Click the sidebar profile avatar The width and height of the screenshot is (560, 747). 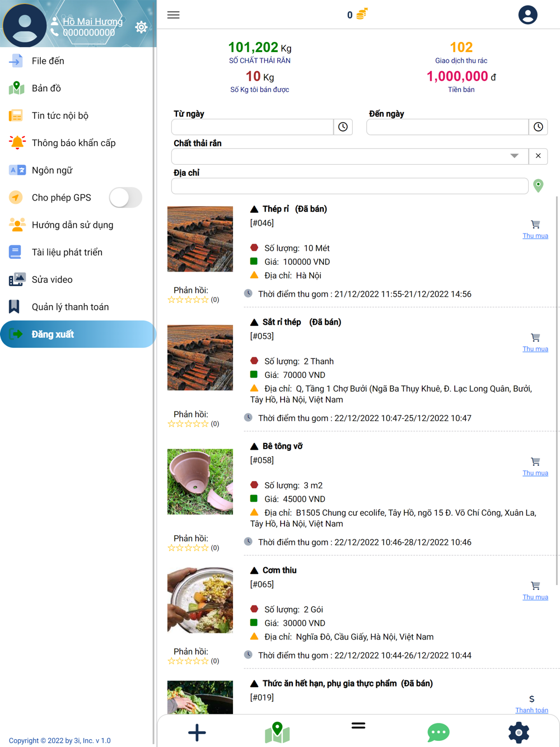pyautogui.click(x=25, y=25)
